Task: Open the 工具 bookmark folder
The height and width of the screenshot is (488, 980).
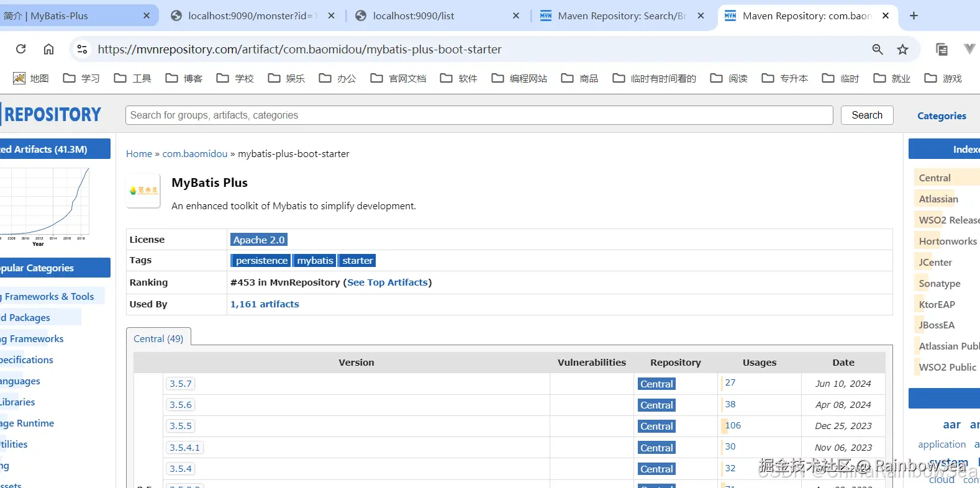Action: click(133, 78)
